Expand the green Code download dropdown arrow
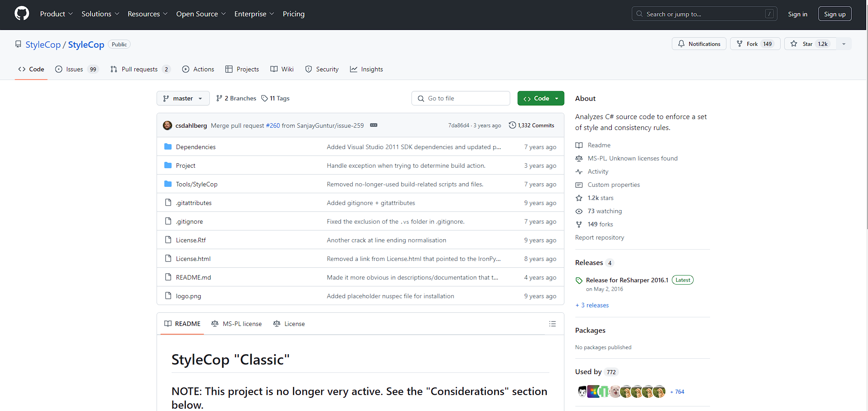 click(556, 98)
